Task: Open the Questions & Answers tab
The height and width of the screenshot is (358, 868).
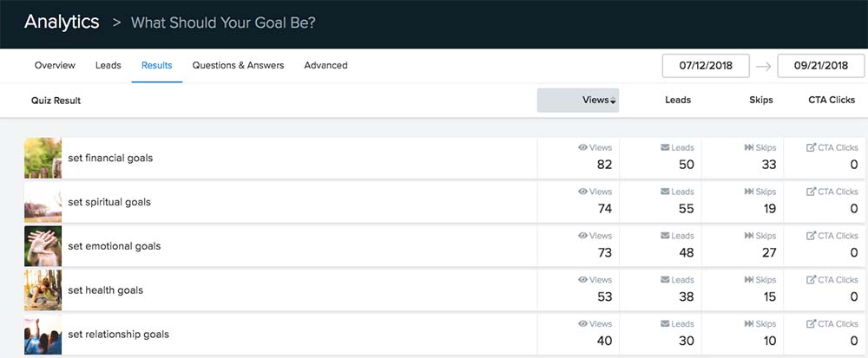Action: tap(238, 65)
